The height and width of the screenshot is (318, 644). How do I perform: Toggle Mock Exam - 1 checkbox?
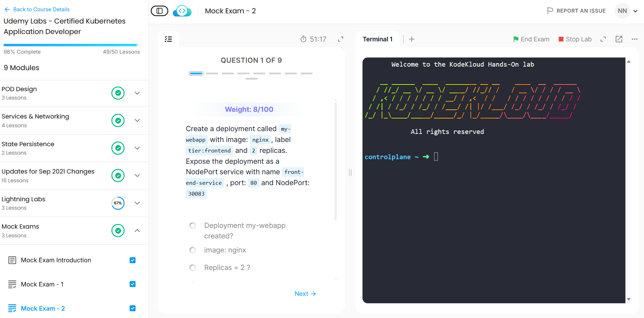(x=133, y=284)
